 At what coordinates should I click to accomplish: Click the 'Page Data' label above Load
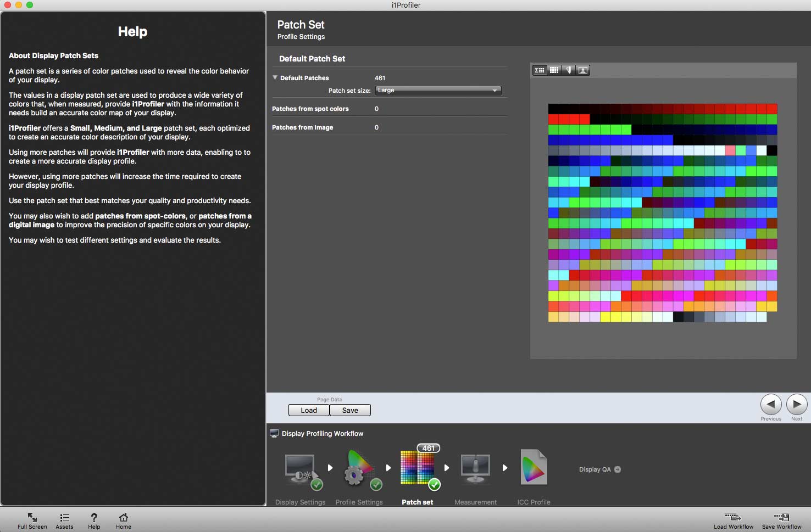329,400
